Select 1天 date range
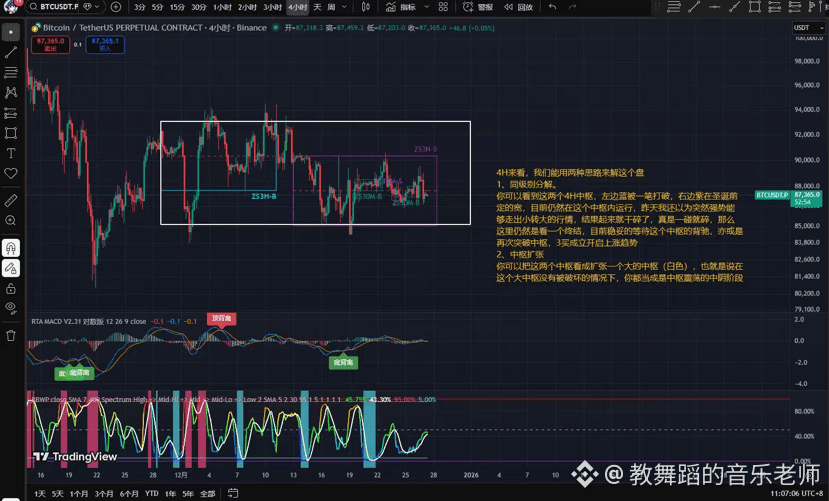 point(40,494)
